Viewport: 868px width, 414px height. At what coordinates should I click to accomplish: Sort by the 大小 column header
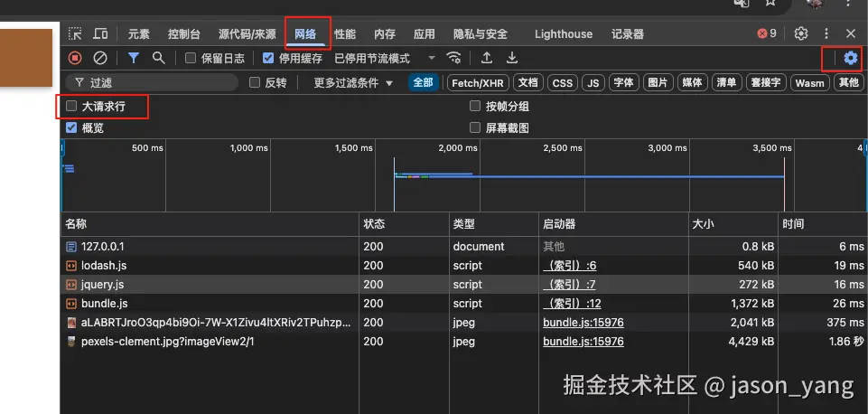733,224
